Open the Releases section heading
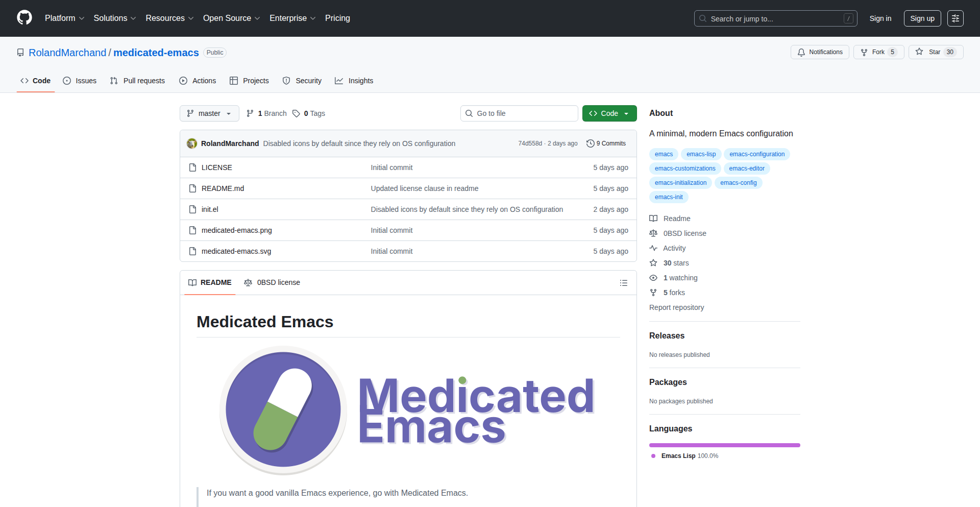Screen dimensions: 980x507 point(667,335)
